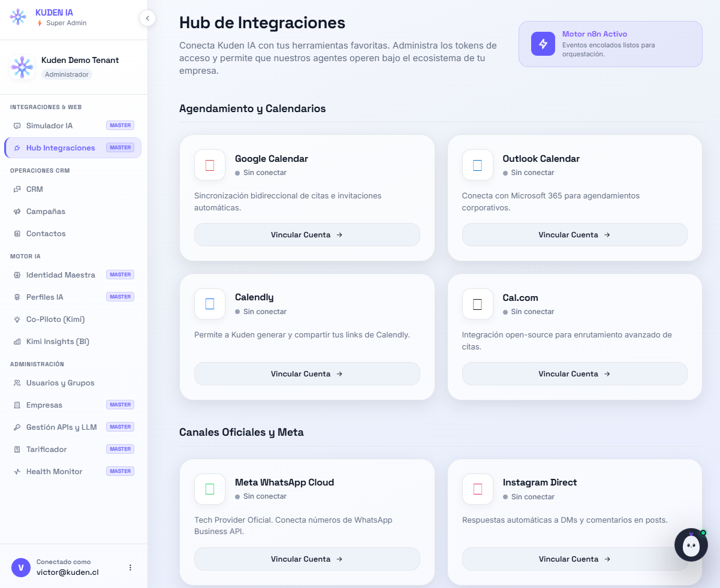This screenshot has height=588, width=720.
Task: Click the Motor n8n Activo lightning icon
Action: (543, 44)
